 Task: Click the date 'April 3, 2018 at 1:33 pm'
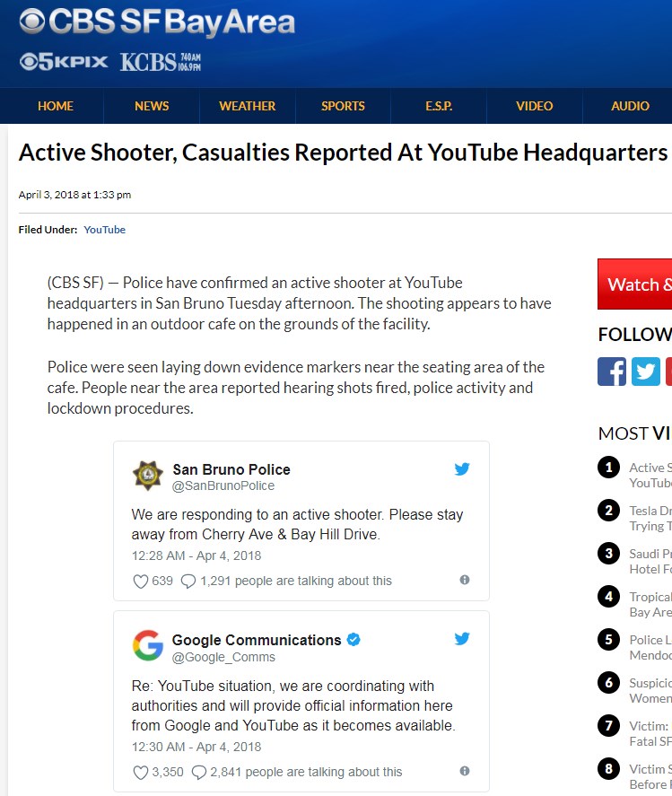click(74, 195)
